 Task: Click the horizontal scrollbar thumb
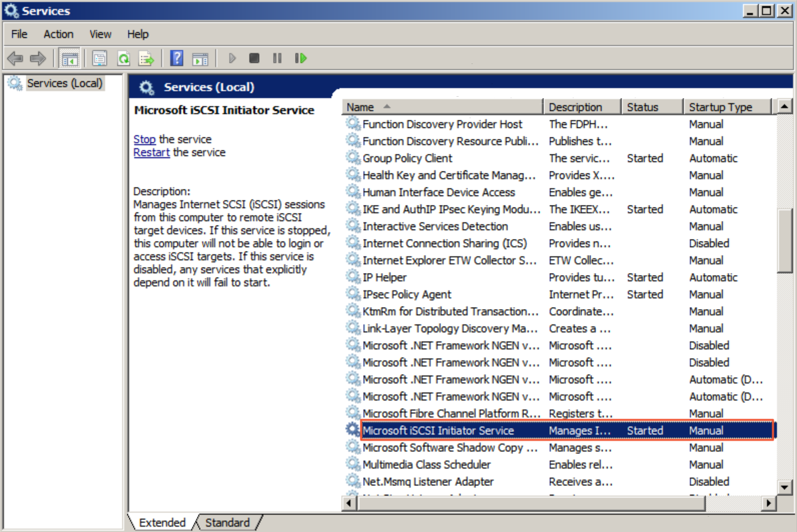[531, 503]
